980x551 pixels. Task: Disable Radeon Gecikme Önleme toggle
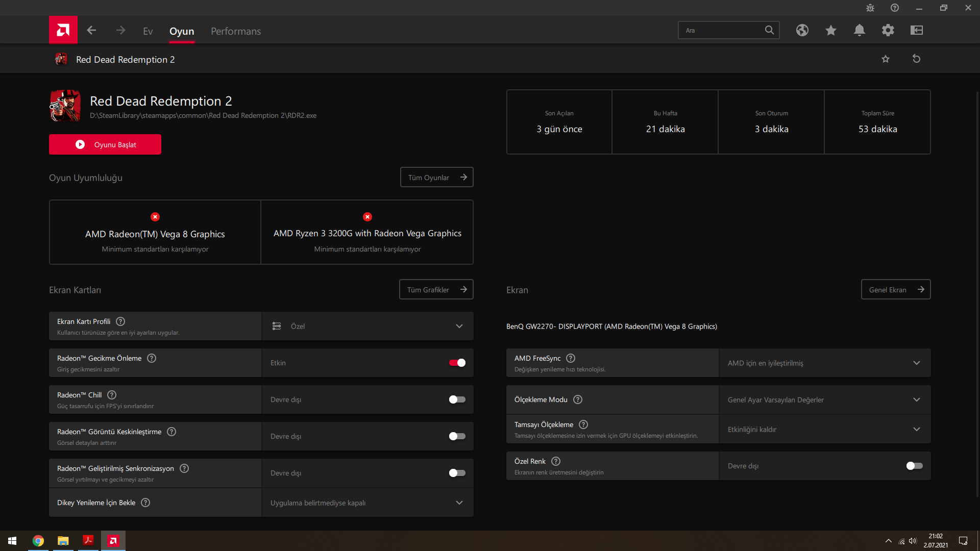tap(457, 363)
